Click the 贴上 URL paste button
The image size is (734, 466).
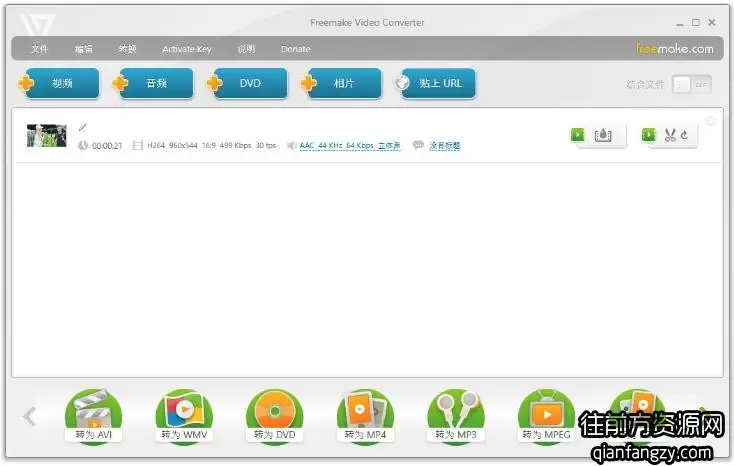pos(436,83)
